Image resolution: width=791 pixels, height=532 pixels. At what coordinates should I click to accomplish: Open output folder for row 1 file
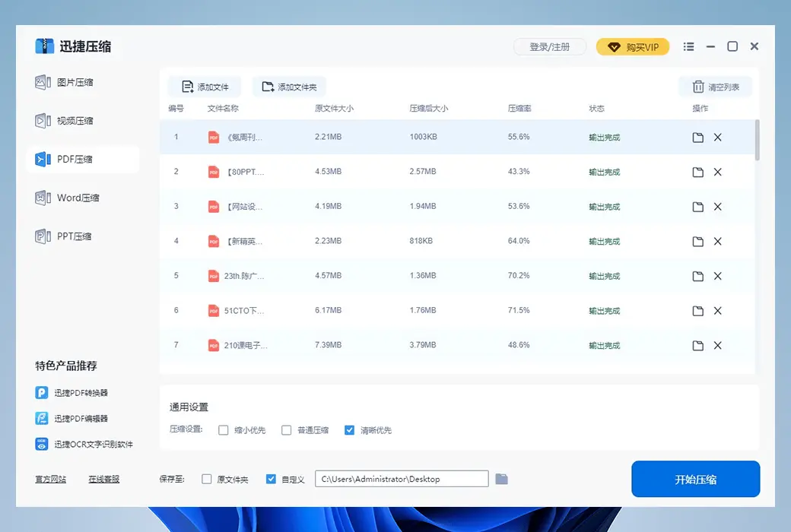click(697, 138)
